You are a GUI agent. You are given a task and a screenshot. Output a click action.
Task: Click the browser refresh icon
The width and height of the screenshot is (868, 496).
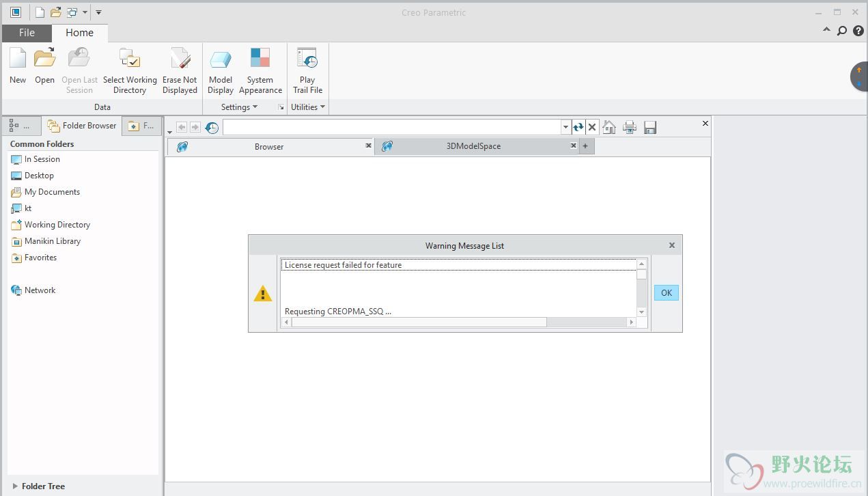tap(578, 127)
